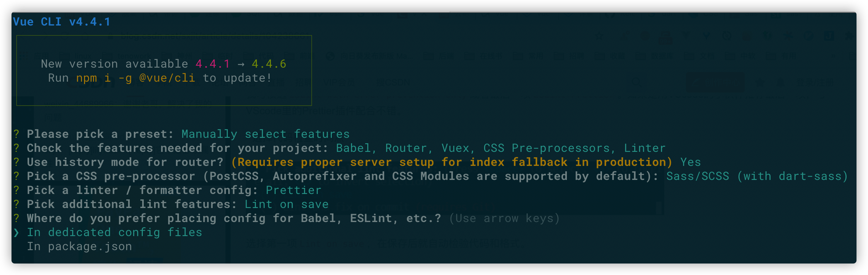The image size is (868, 275).
Task: Click the question mark before 'Use history mode'
Action: tap(16, 162)
